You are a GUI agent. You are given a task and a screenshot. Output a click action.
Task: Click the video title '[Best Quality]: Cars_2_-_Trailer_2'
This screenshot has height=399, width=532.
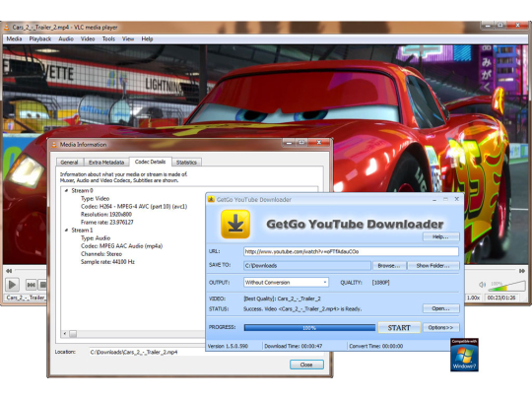(x=282, y=299)
